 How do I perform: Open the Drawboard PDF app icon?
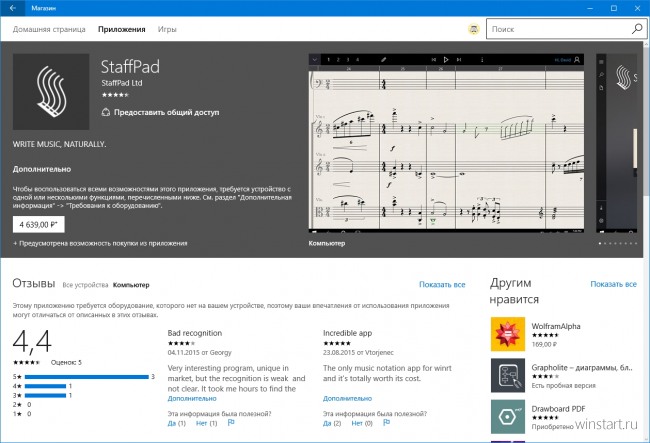tap(508, 416)
